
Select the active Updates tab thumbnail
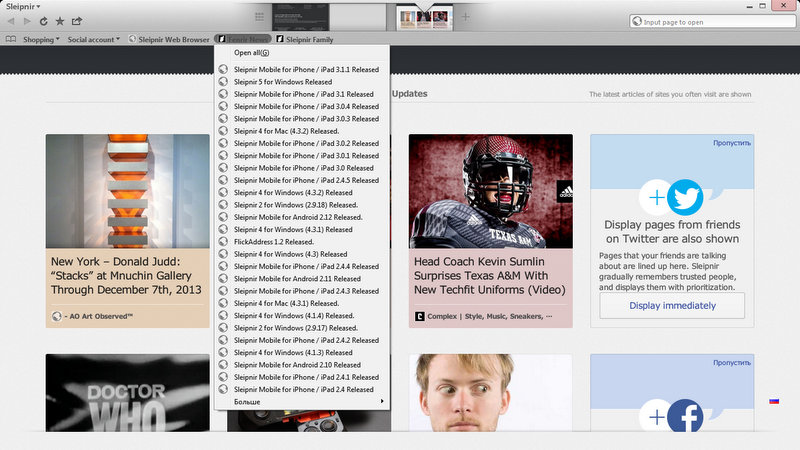[x=424, y=19]
